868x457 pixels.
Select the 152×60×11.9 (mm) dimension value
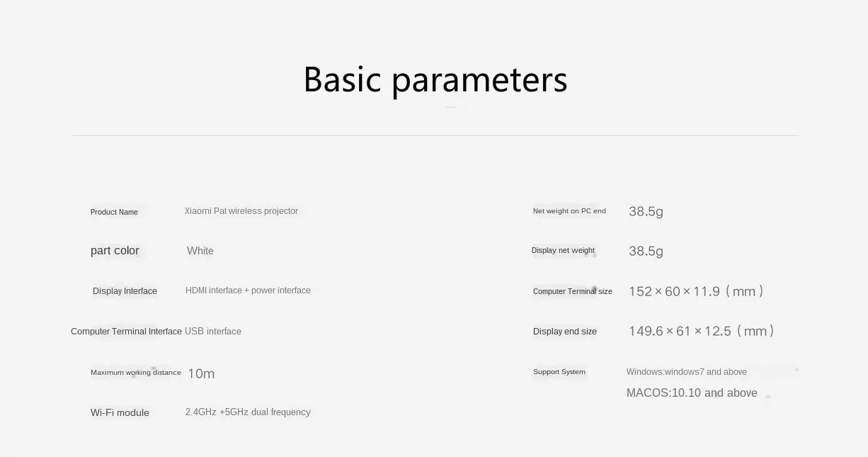[696, 291]
